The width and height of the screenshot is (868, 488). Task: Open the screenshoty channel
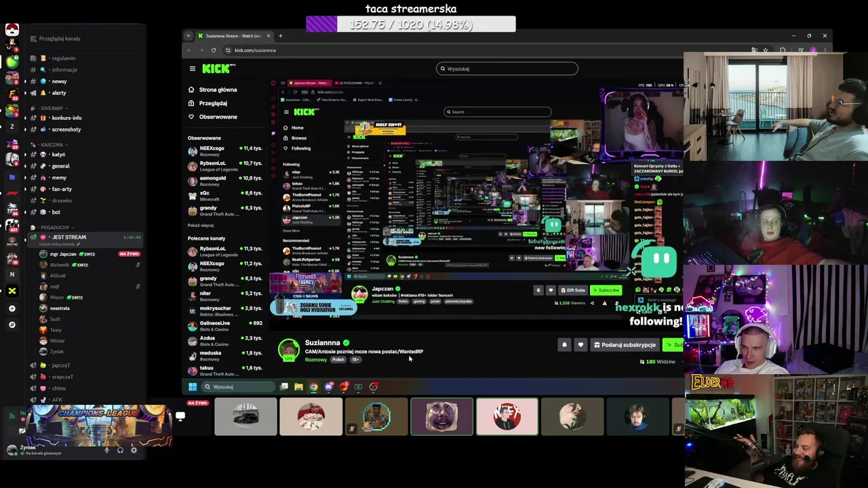(x=66, y=129)
